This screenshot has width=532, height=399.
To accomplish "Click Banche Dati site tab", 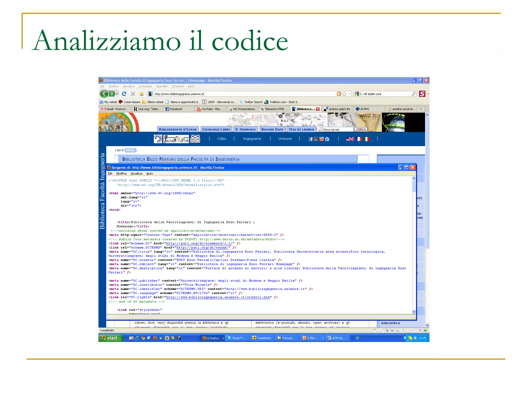I will click(272, 129).
